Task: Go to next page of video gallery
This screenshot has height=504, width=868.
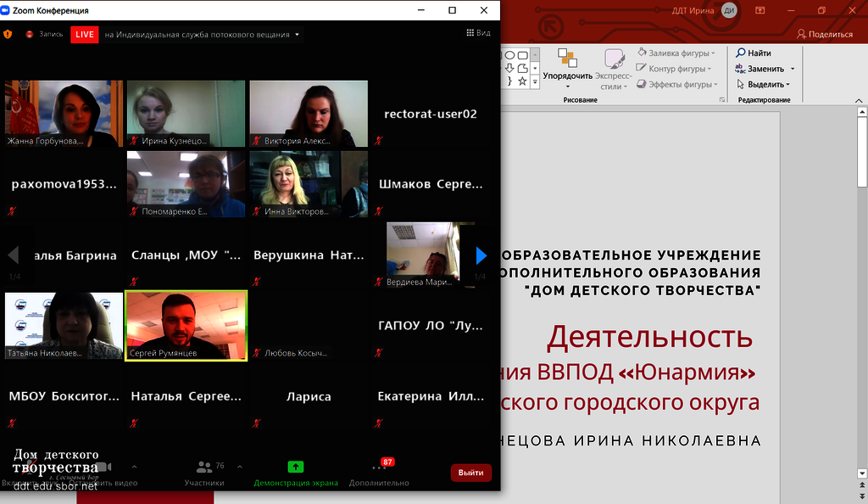Action: click(481, 255)
